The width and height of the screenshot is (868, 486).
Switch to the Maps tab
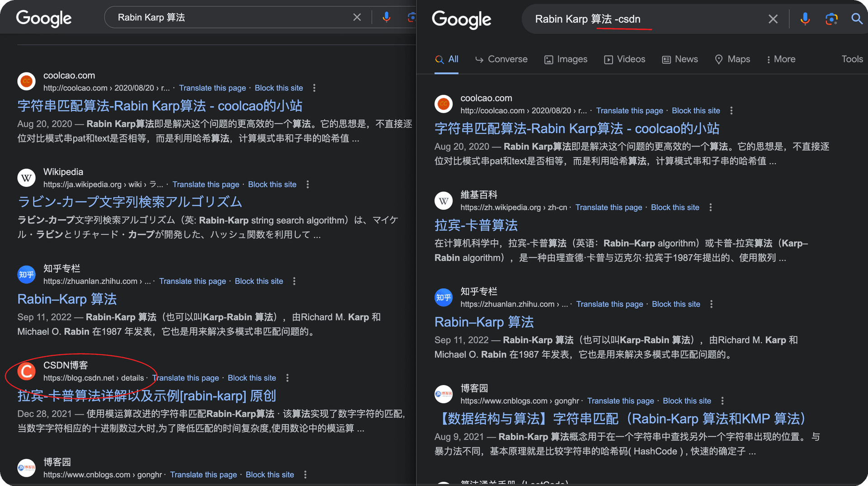coord(732,59)
